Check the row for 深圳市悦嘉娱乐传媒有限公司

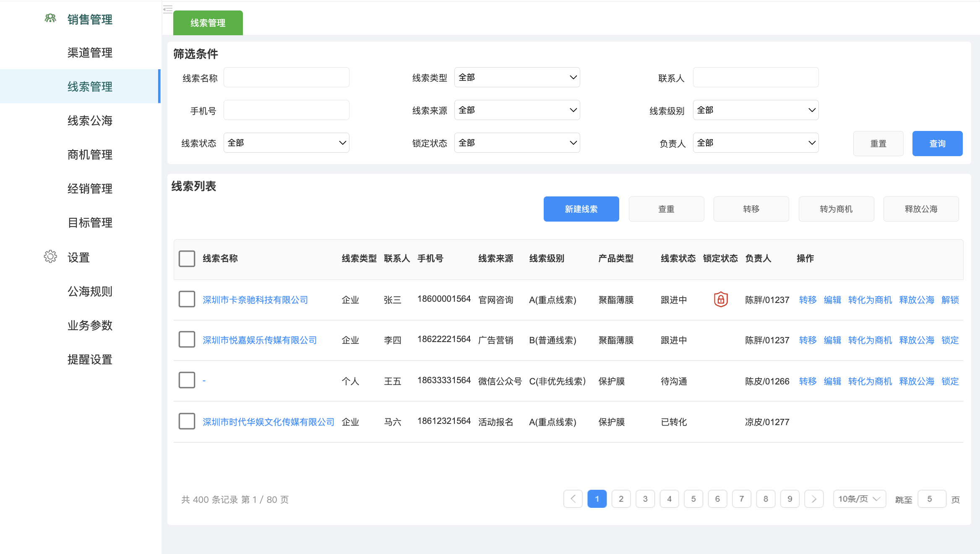coord(187,340)
